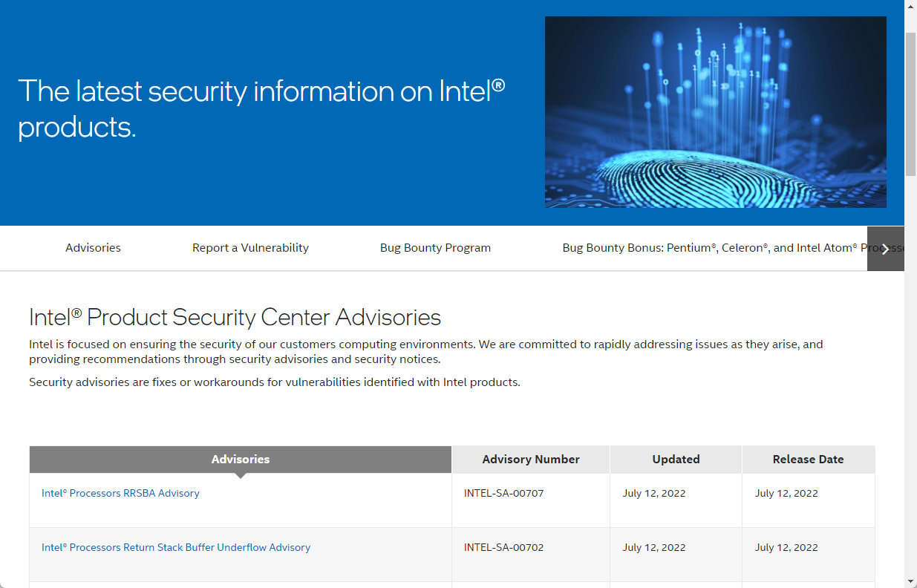Sort by the Advisories column header
The image size is (917, 588).
pyautogui.click(x=241, y=460)
